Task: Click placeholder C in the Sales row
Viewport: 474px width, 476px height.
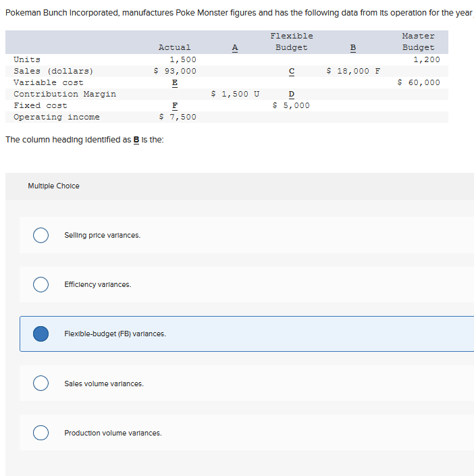Action: pyautogui.click(x=292, y=71)
